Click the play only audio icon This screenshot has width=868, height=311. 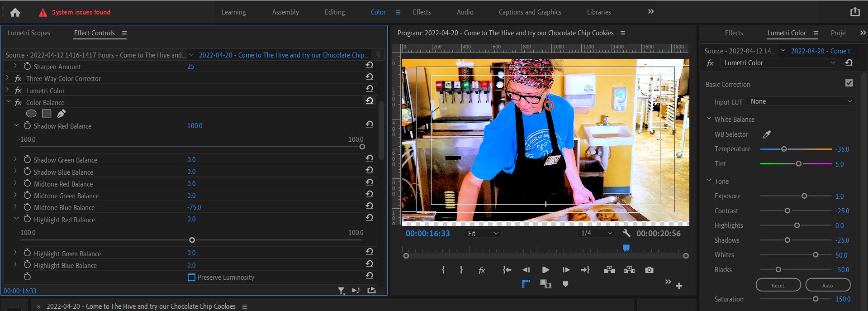coord(356,291)
